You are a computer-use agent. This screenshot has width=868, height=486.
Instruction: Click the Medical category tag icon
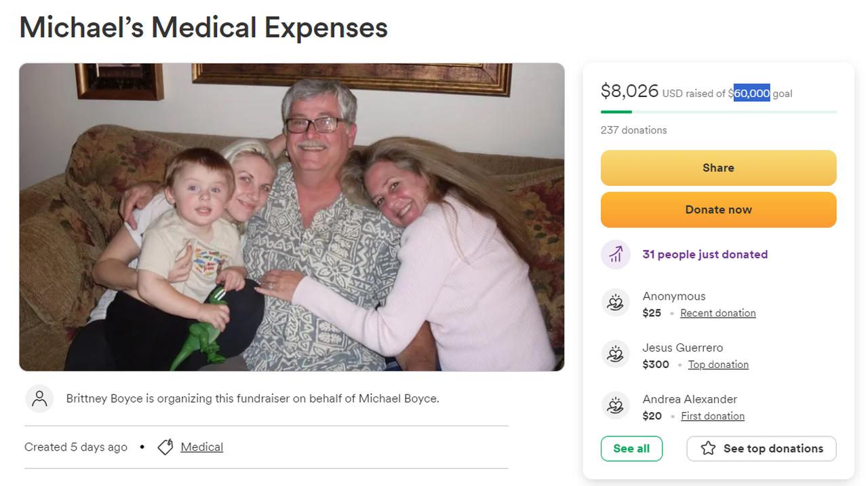coord(165,447)
